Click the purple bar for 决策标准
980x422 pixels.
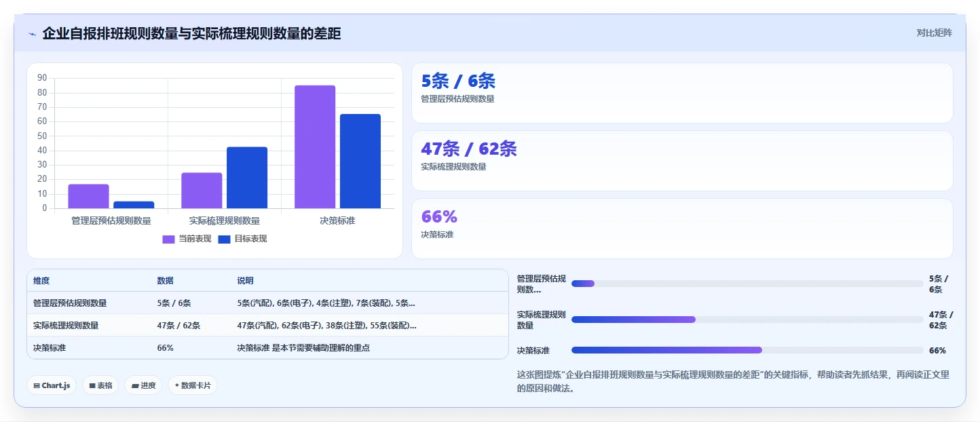[x=315, y=147]
